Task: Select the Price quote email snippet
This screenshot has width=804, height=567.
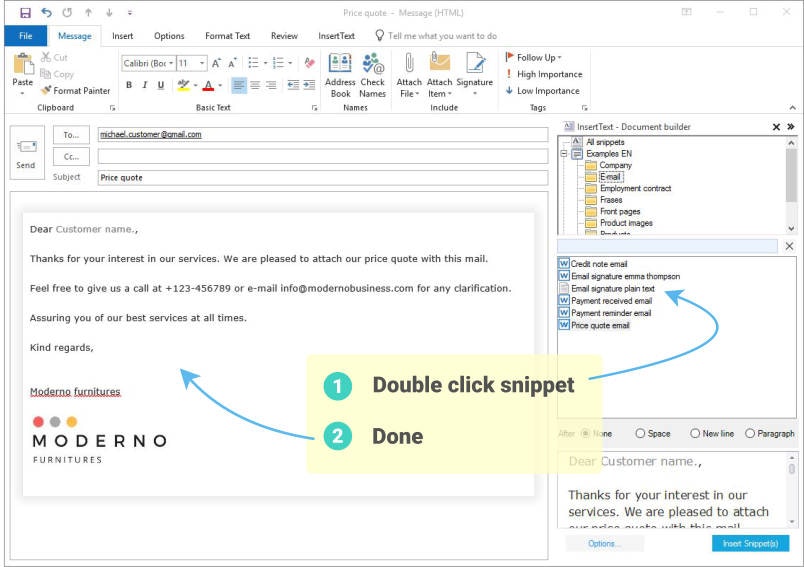Action: pyautogui.click(x=595, y=326)
